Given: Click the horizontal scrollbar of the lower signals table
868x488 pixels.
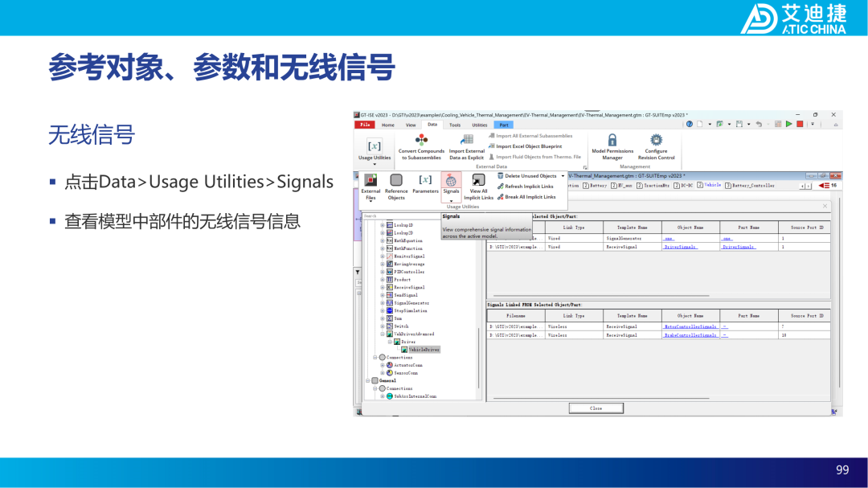Looking at the screenshot, I should click(600, 398).
